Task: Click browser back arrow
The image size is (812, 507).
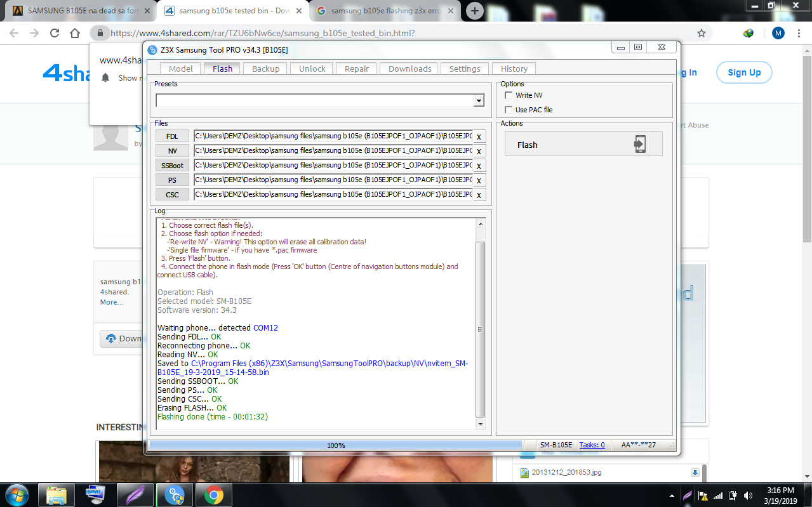Action: pyautogui.click(x=14, y=33)
